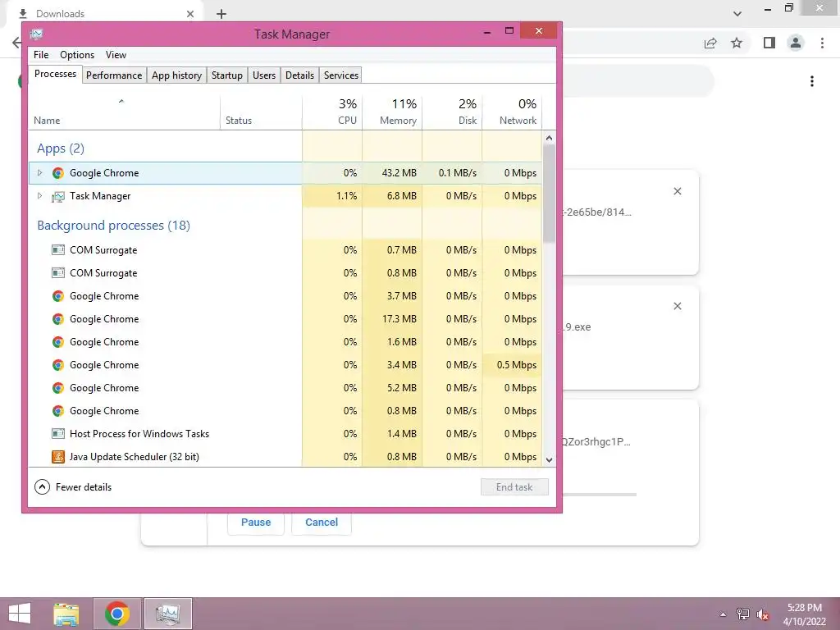Toggle the Chrome side panel icon

tap(769, 43)
